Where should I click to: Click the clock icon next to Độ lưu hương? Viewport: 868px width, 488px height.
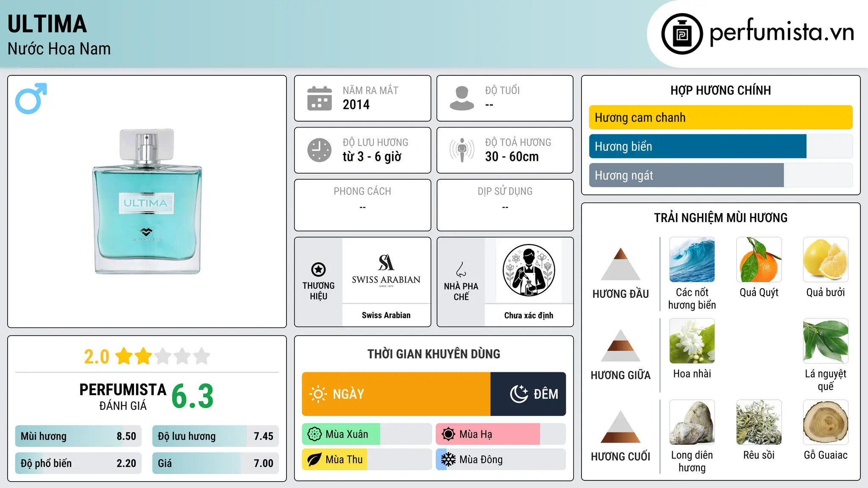(x=320, y=150)
